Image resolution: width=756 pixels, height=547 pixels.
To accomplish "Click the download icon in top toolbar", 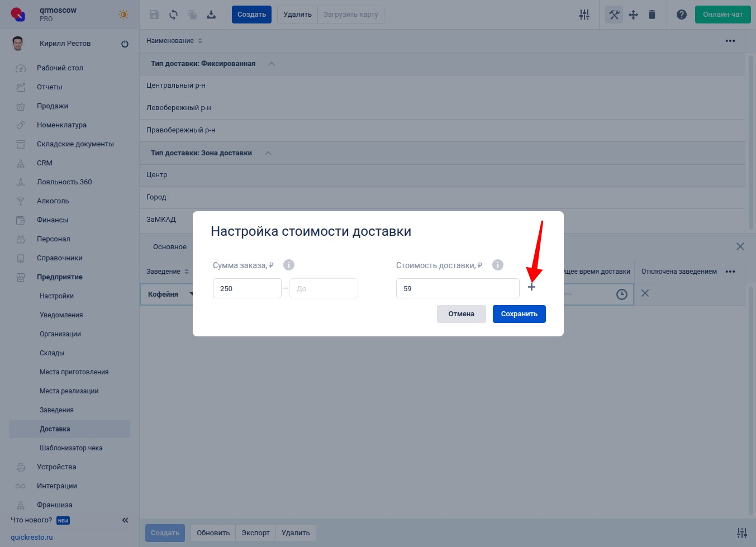I will pyautogui.click(x=211, y=15).
